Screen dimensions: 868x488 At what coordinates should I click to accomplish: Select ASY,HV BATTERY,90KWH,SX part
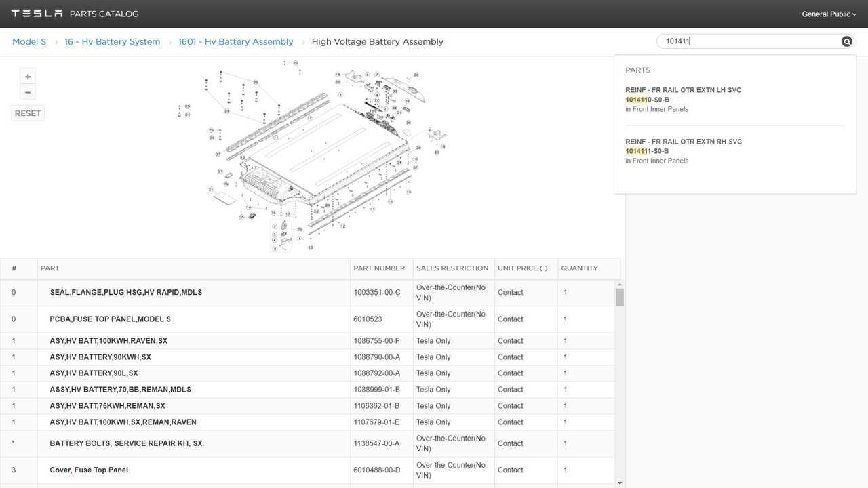[x=100, y=357]
